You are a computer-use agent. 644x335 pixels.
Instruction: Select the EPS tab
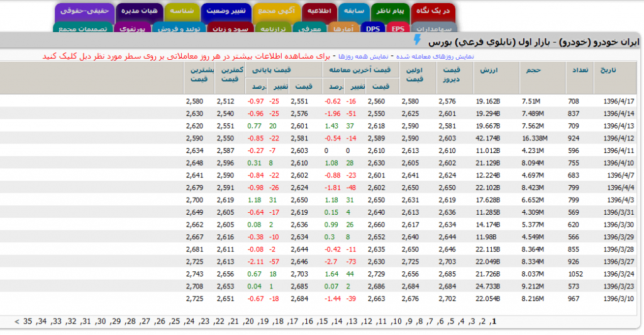coord(397,28)
